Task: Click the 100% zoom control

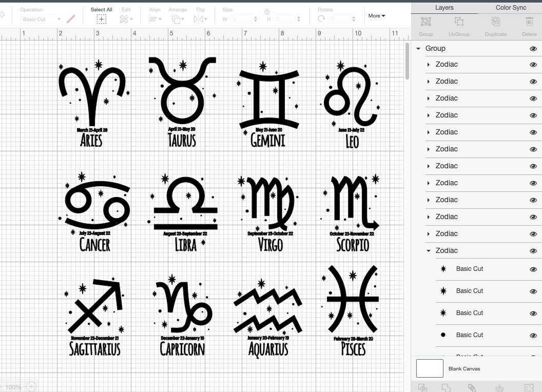Action: (x=13, y=386)
